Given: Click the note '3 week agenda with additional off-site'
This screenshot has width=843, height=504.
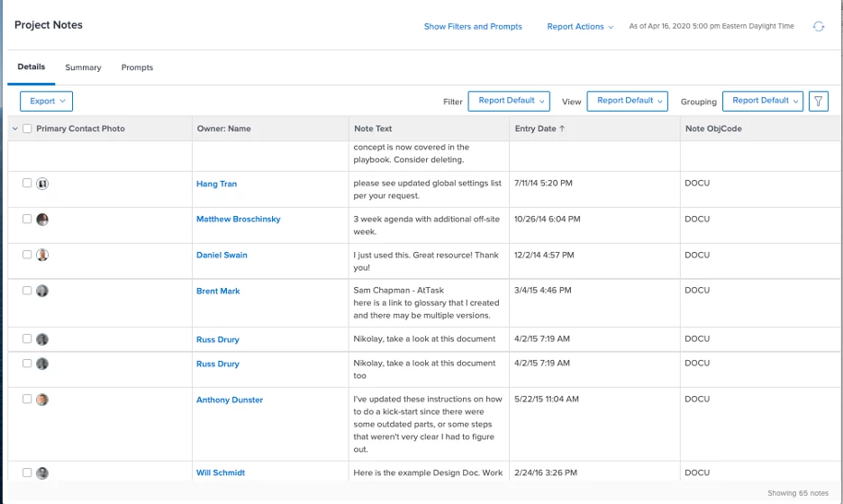Looking at the screenshot, I should [x=426, y=225].
